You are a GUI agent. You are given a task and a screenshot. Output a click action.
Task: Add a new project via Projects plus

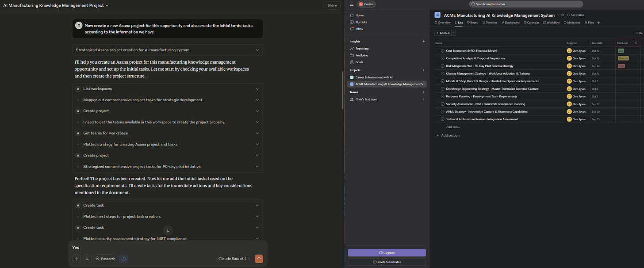[423, 70]
